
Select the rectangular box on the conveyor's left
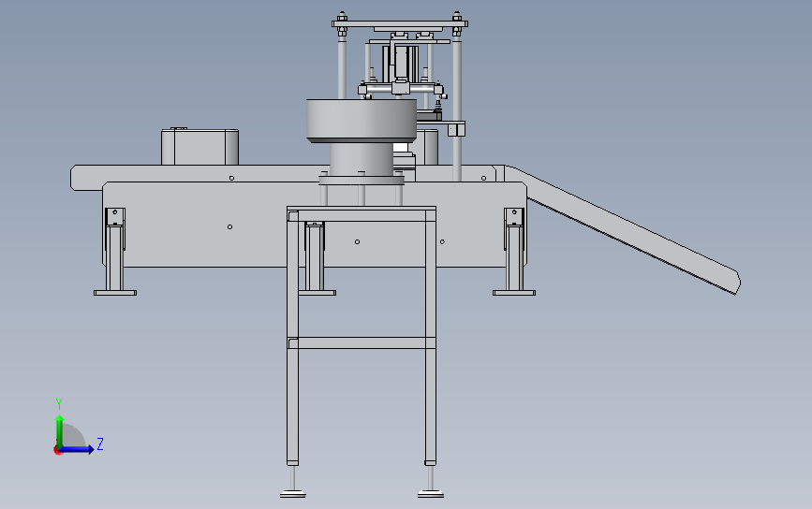[x=199, y=147]
